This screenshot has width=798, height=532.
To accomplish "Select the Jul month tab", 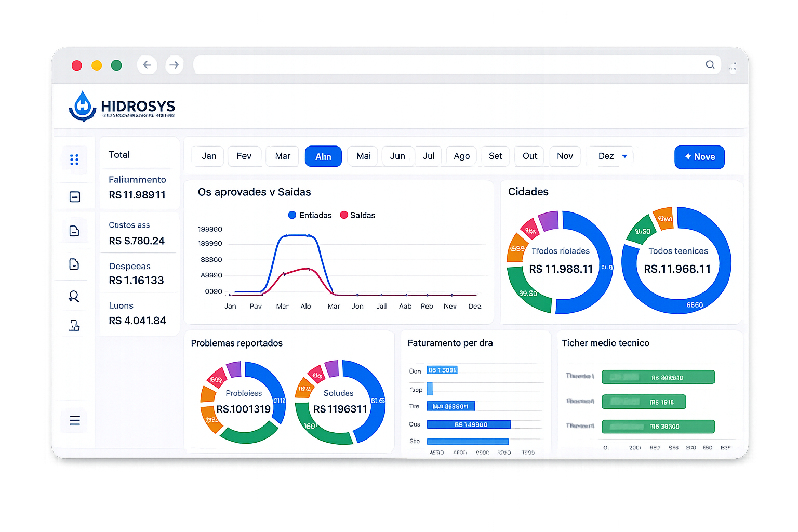I will (x=429, y=156).
